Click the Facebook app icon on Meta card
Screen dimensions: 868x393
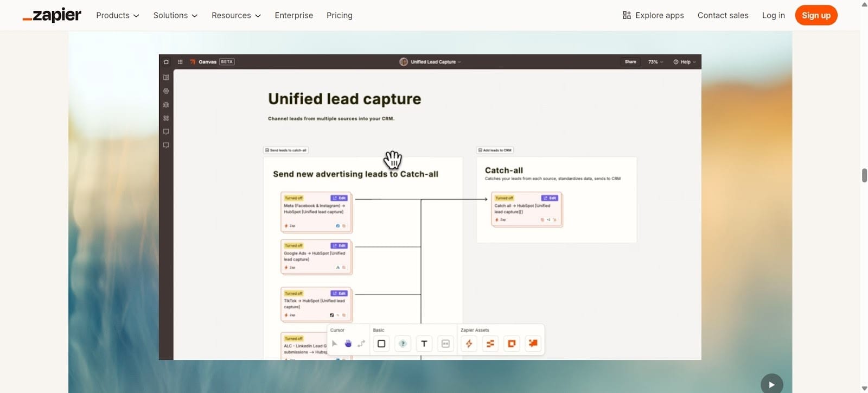338,226
